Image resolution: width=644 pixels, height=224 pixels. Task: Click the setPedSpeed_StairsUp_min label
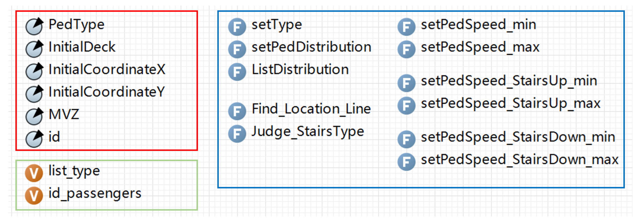(x=509, y=81)
